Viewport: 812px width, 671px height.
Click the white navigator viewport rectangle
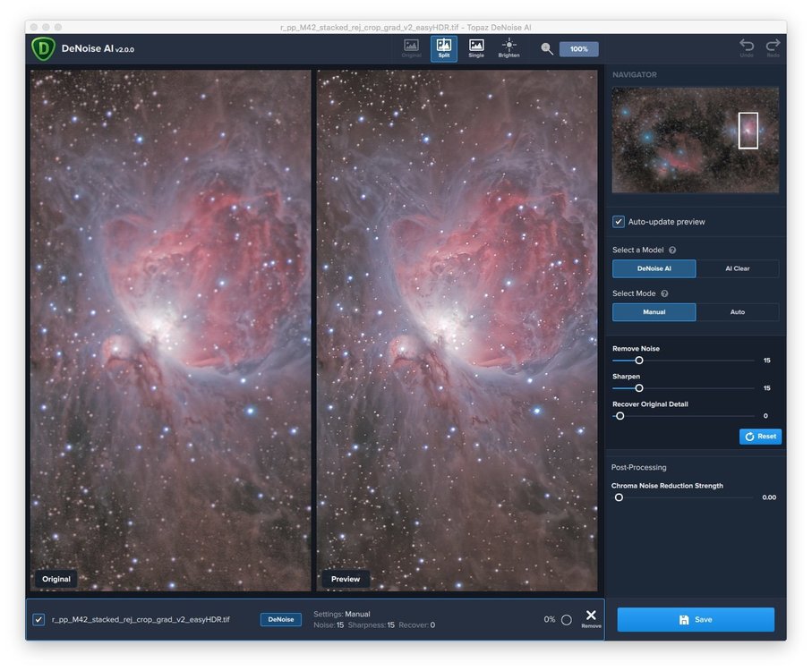point(748,131)
